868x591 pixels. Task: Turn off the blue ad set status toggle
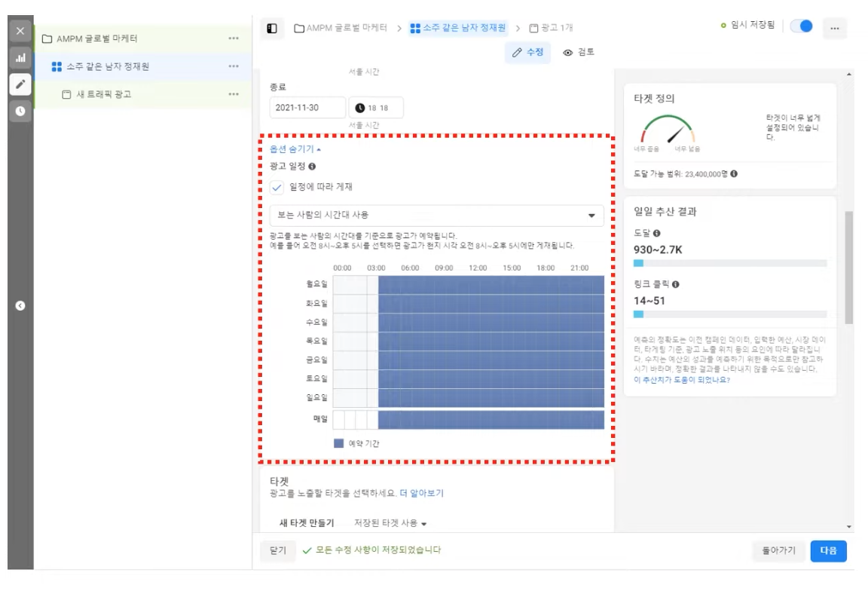coord(801,26)
